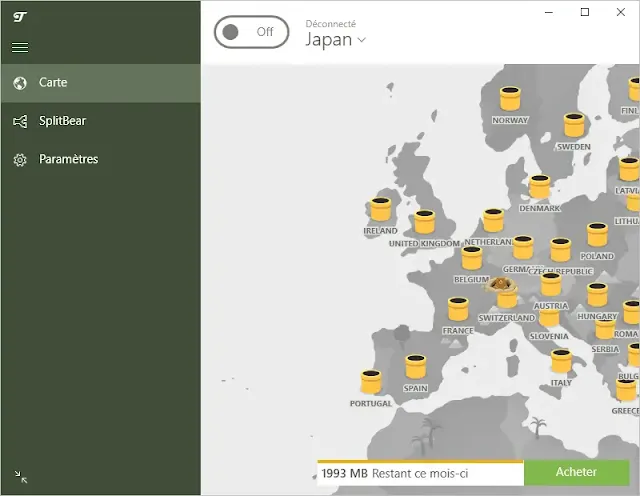Screen dimensions: 640x496
Task: Click the TunnelBear logo icon
Action: (20, 17)
